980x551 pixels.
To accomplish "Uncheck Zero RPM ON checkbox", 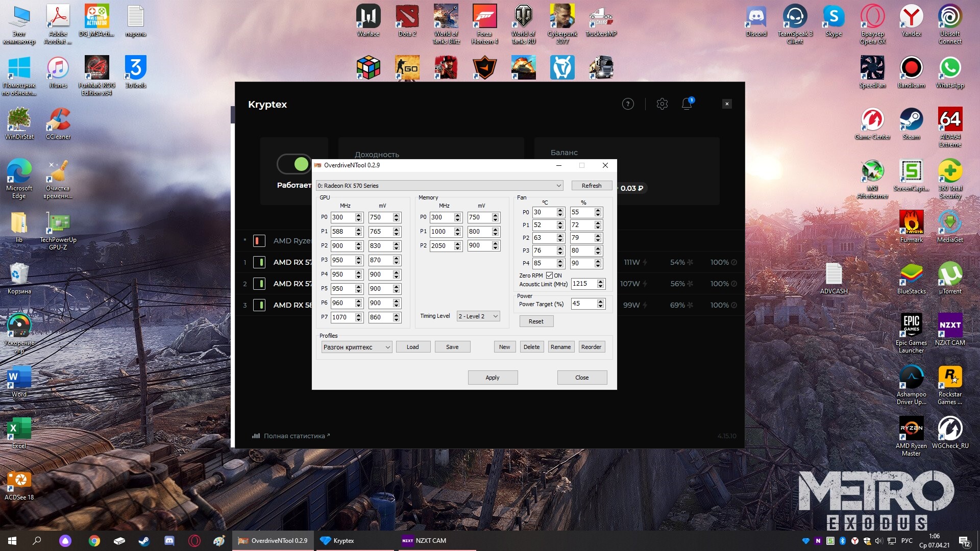I will point(550,275).
